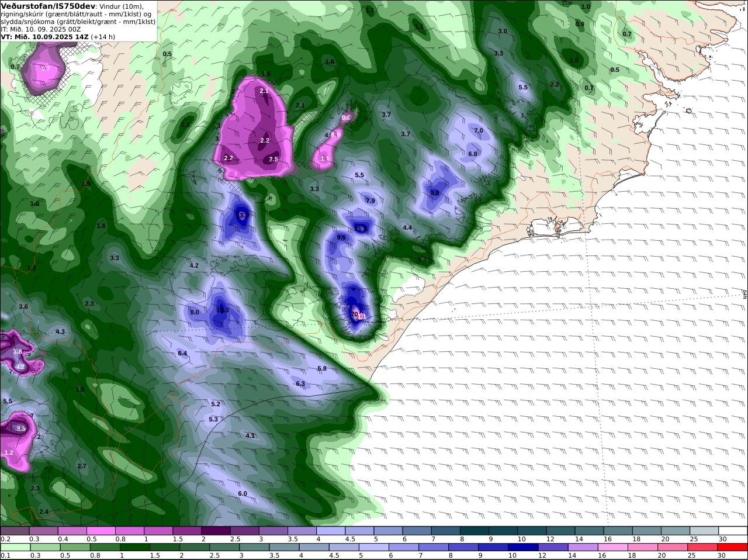Image resolution: width=748 pixels, height=560 pixels.
Task: Click the 8.0 rainfall value on the map
Action: (195, 312)
